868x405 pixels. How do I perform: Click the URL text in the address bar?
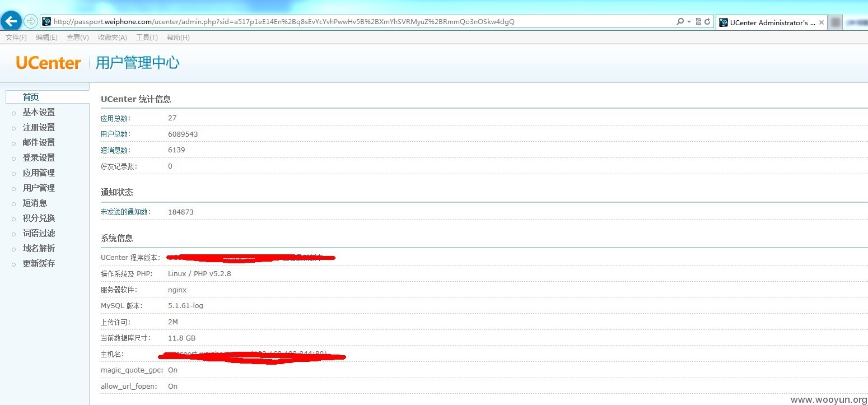284,22
